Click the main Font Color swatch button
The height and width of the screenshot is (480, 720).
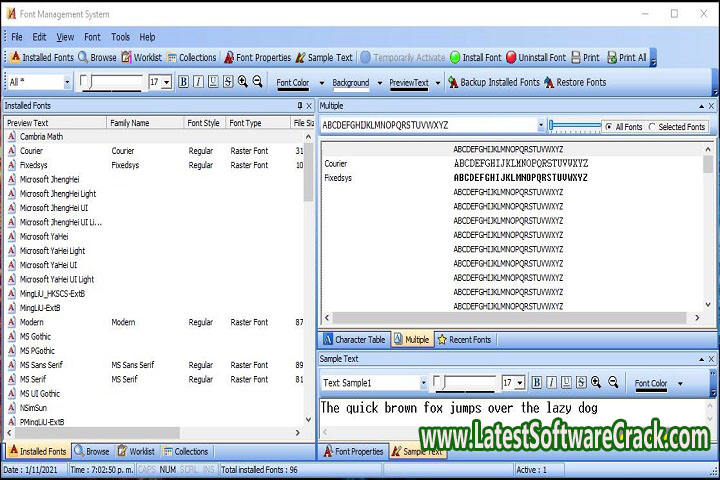[x=292, y=83]
